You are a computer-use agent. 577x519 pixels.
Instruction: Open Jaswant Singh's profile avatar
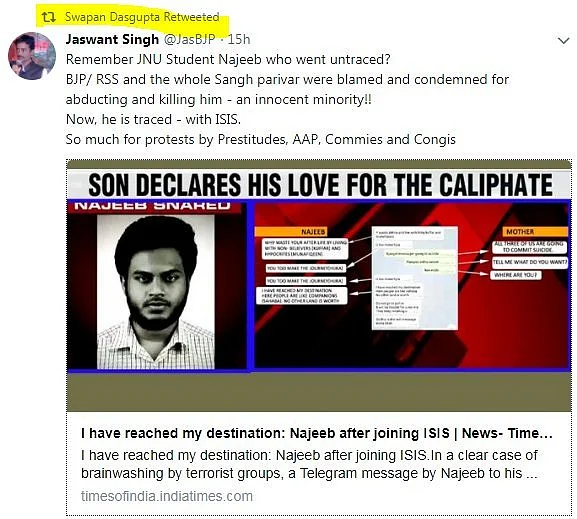32,56
